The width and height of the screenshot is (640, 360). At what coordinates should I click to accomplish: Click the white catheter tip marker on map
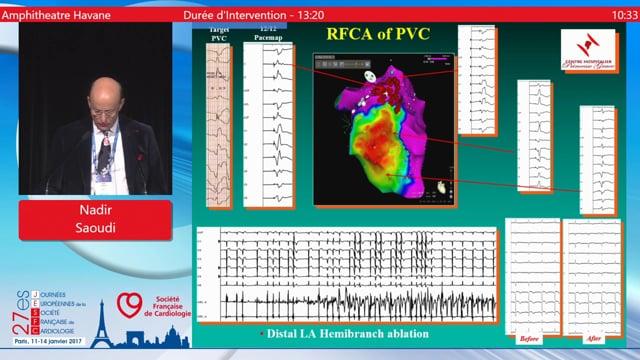(x=370, y=76)
